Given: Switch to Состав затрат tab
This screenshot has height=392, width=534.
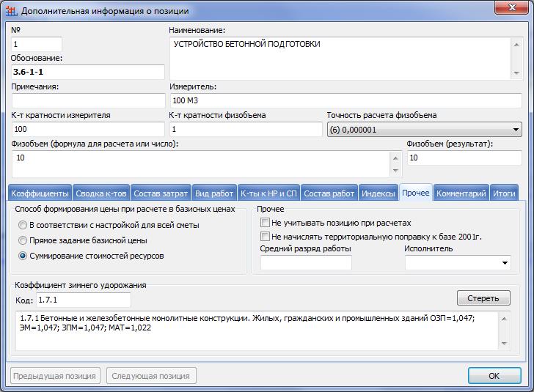Looking at the screenshot, I should coord(161,193).
